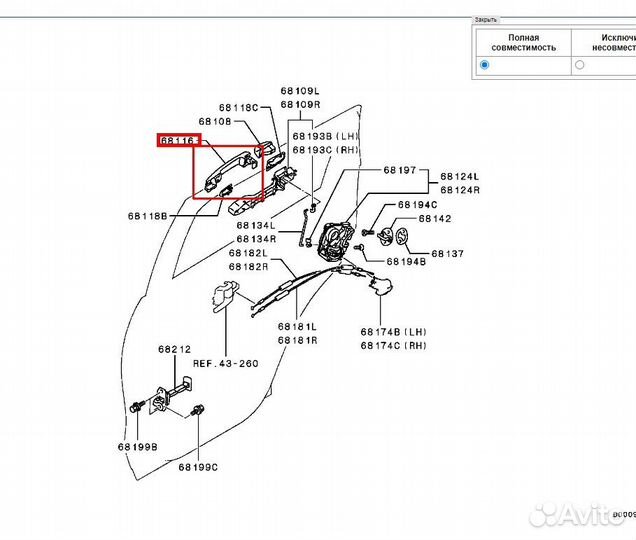Click part number 68181L label

pos(297,327)
